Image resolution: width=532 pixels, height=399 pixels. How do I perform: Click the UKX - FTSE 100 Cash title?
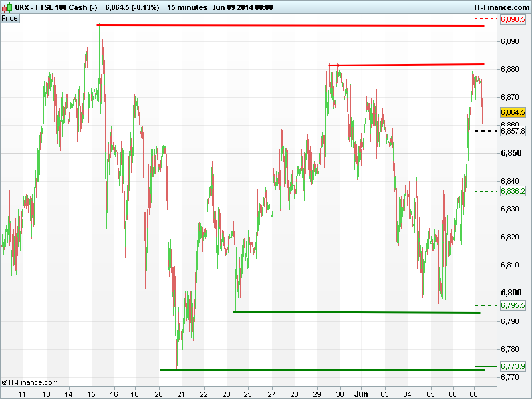point(56,7)
